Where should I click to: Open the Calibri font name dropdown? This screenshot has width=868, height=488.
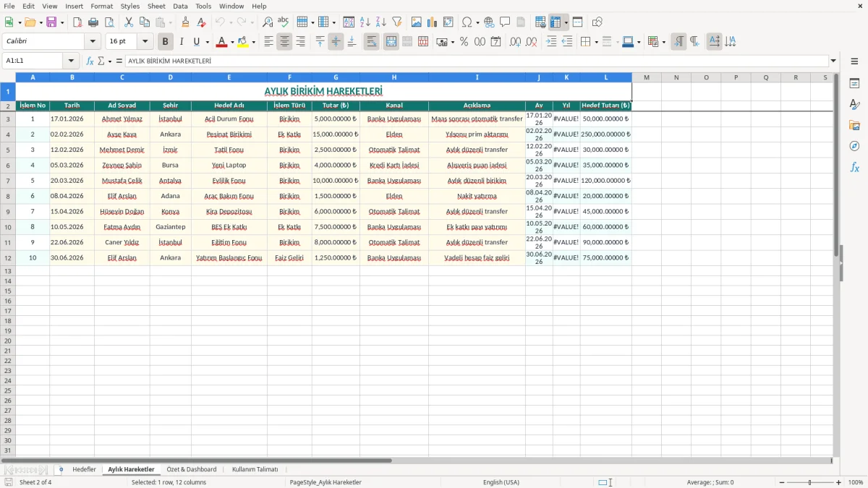93,42
